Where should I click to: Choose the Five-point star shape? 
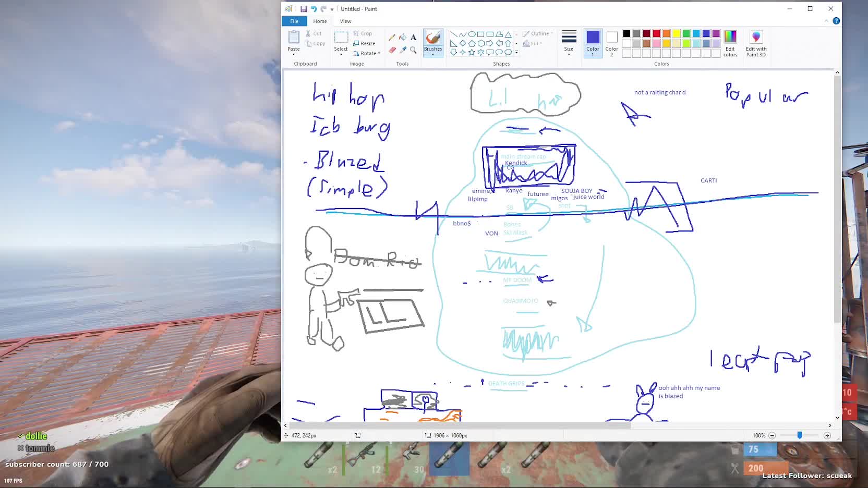click(472, 52)
